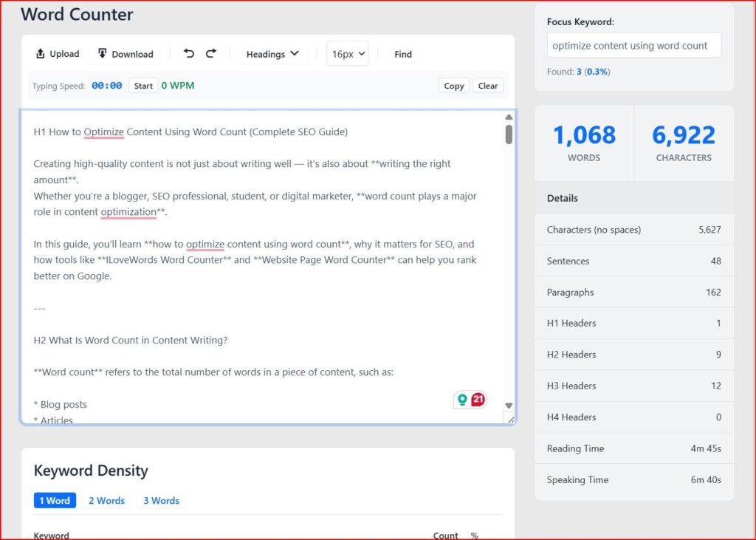The width and height of the screenshot is (756, 540).
Task: Click the editor scrollbar down arrow
Action: pyautogui.click(x=509, y=406)
